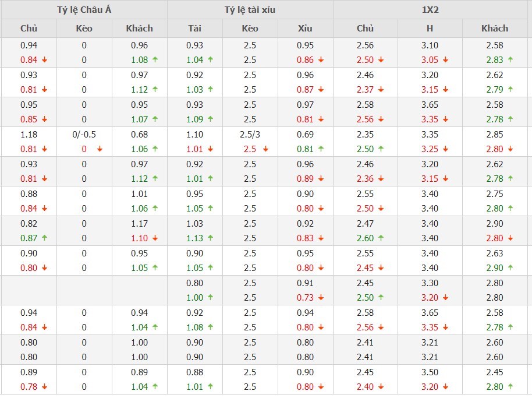Click the 1.18 home odds value
This screenshot has height=398, width=532.
(x=29, y=135)
